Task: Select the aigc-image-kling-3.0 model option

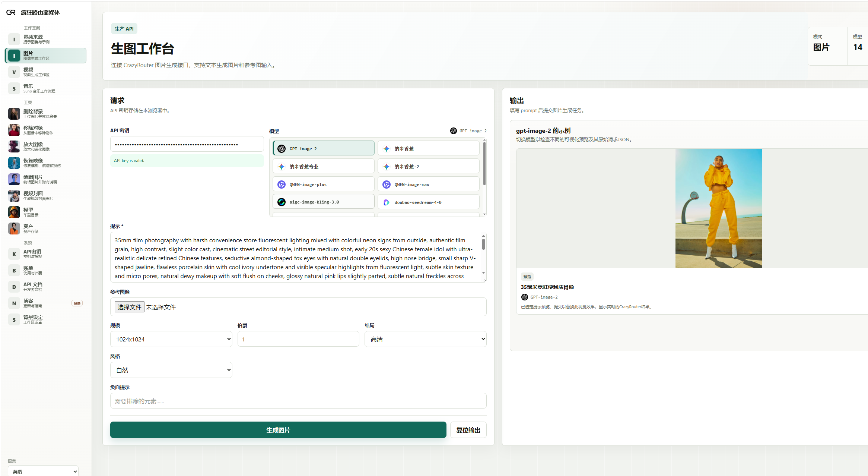Action: (324, 202)
